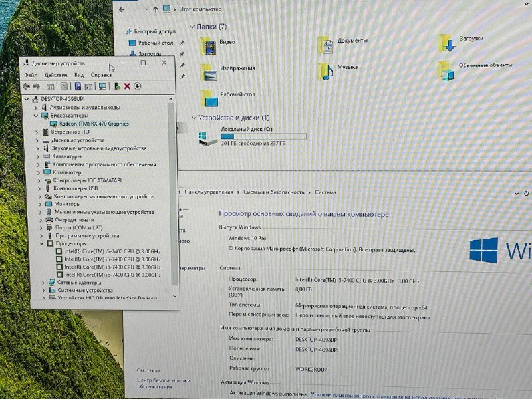The width and height of the screenshot is (532, 399).
Task: Click Forward arrow in Device Manager toolbar
Action: 36,86
